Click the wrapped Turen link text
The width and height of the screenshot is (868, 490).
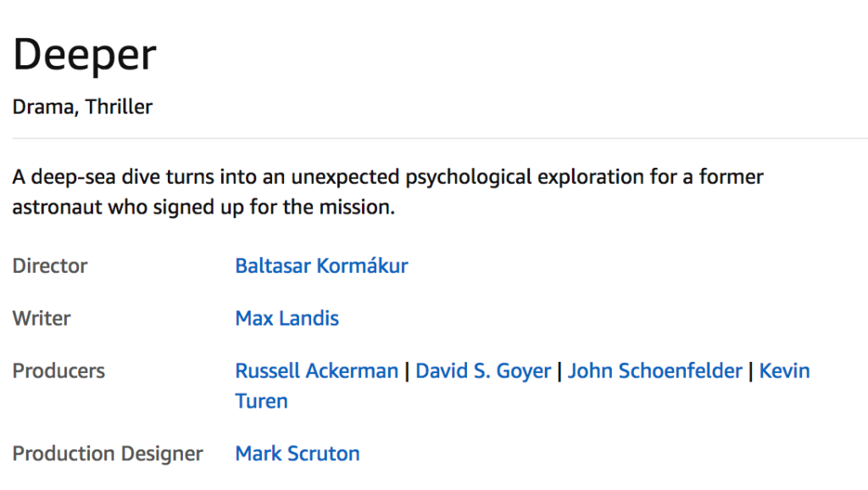(x=261, y=402)
